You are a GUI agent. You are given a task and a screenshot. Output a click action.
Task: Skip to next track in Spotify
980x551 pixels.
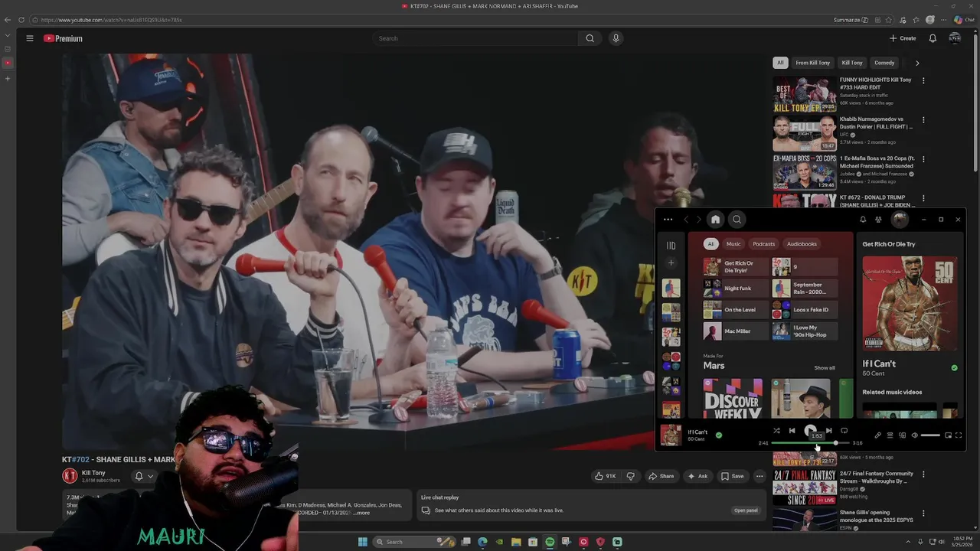pyautogui.click(x=828, y=431)
